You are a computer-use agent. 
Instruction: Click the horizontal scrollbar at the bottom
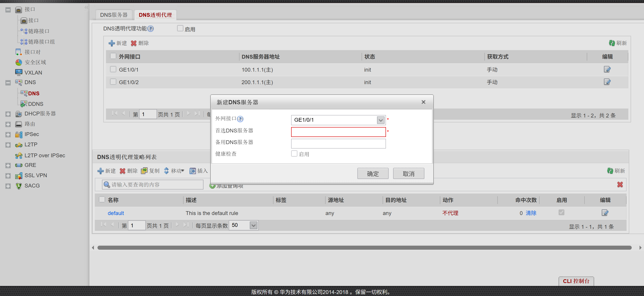coord(364,247)
